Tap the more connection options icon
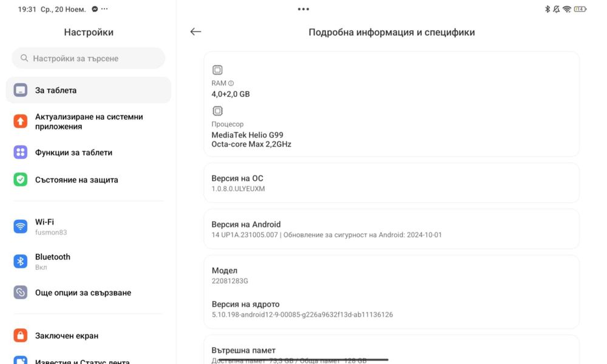Image resolution: width=607 pixels, height=364 pixels. click(21, 292)
